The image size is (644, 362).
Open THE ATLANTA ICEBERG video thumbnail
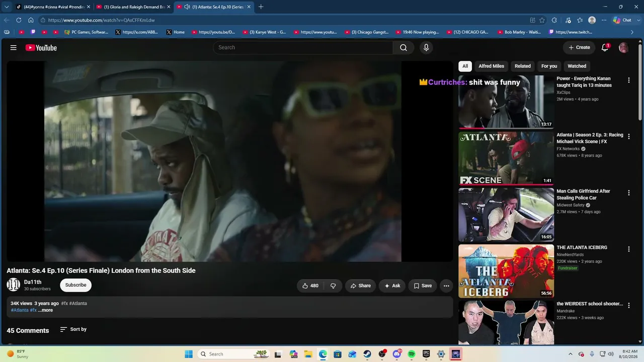pos(506,271)
